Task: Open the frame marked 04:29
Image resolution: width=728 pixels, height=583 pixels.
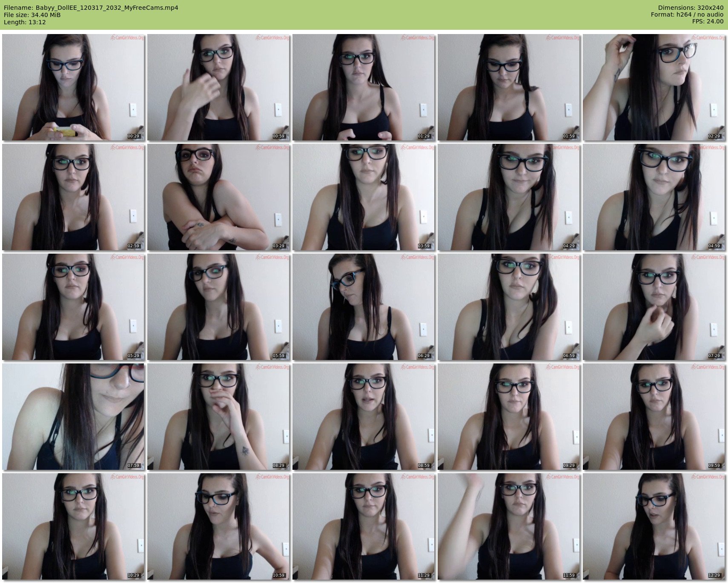Action: (509, 197)
